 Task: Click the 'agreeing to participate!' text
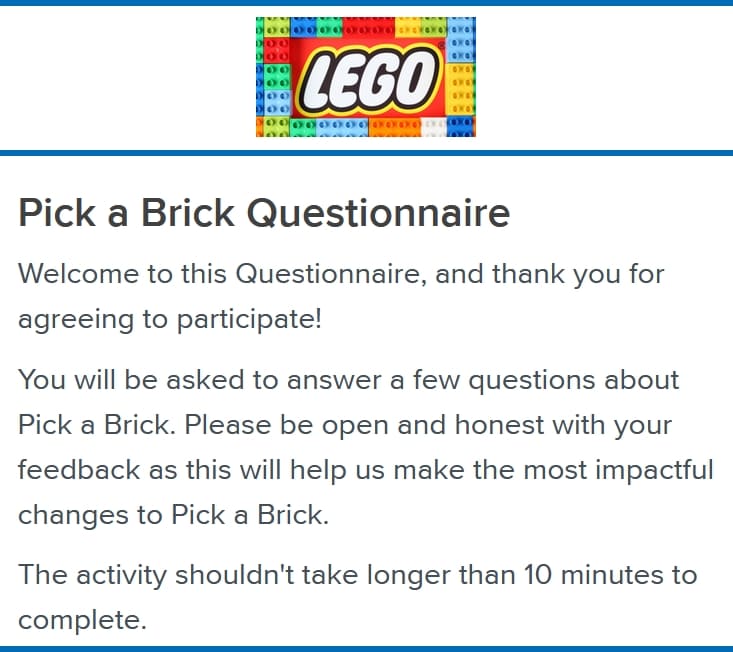170,320
